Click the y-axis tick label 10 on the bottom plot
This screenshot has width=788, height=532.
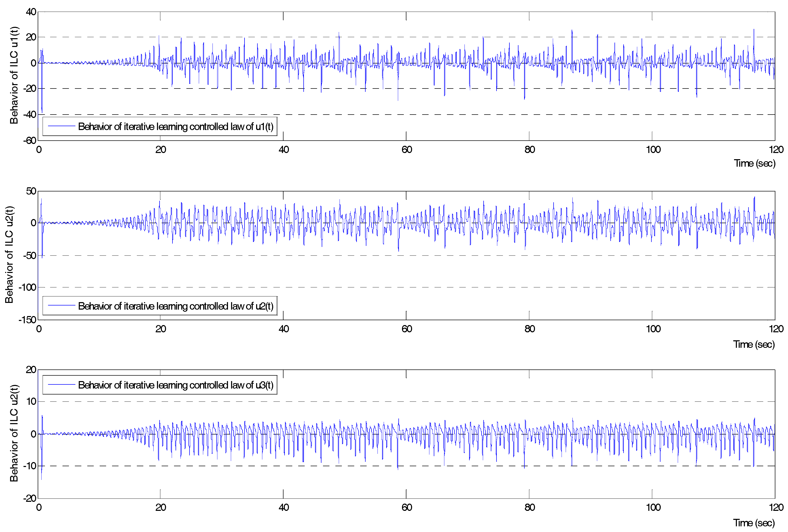[31, 401]
